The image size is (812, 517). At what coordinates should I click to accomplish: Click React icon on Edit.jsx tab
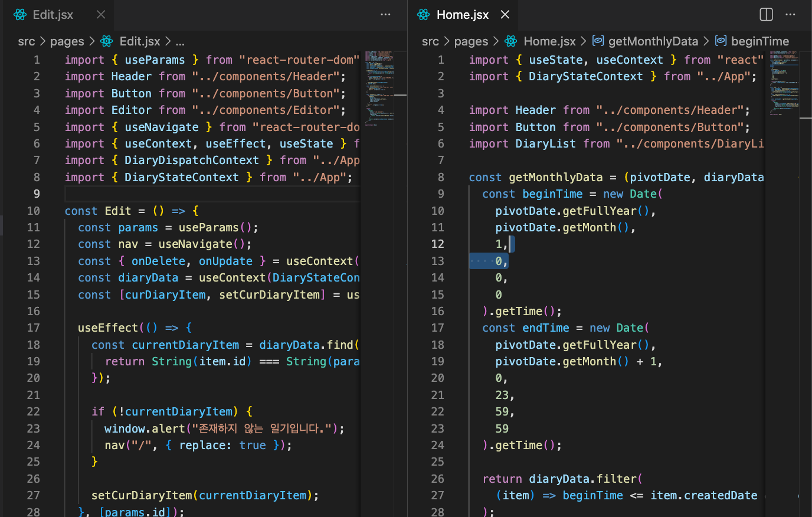[21, 15]
